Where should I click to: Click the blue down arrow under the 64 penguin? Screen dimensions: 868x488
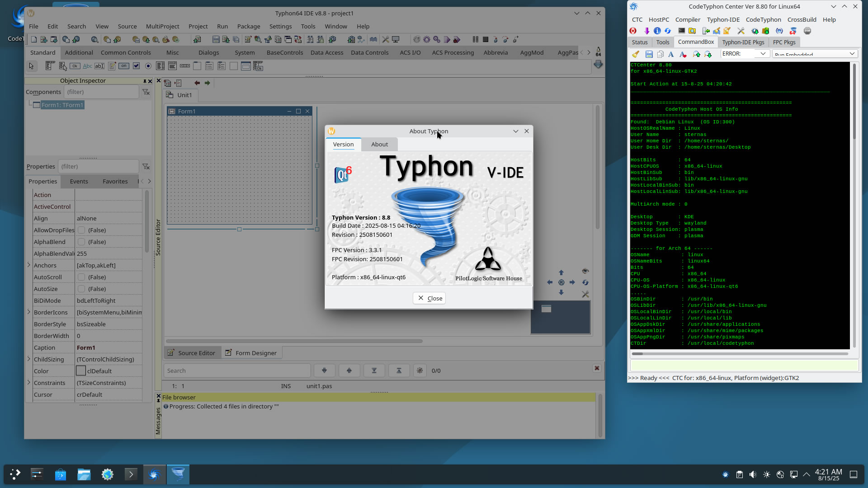(598, 65)
